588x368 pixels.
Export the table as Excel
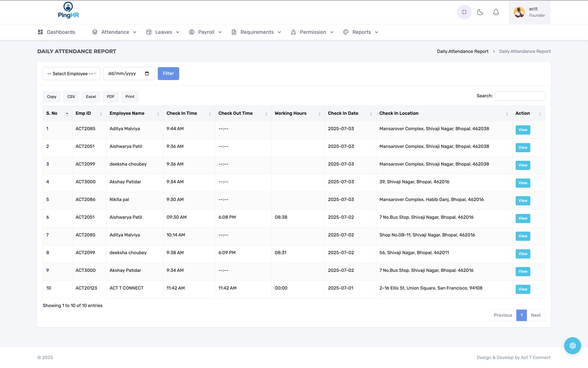91,97
